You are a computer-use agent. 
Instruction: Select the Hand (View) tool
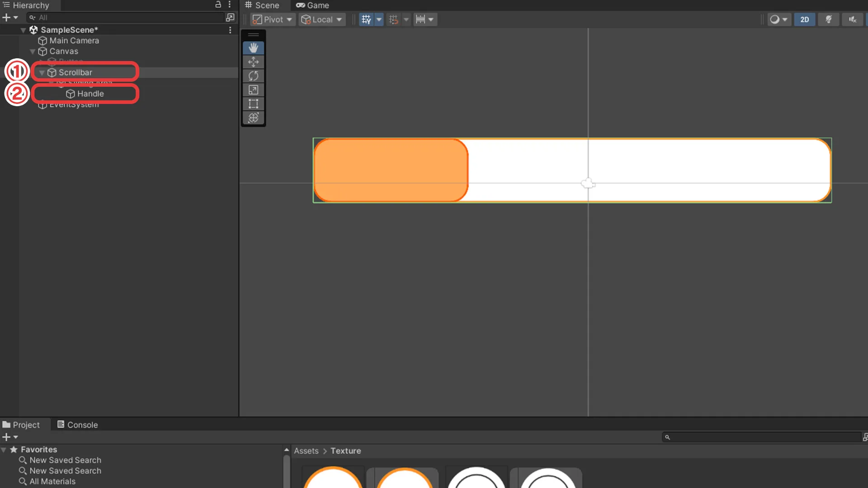tap(253, 48)
